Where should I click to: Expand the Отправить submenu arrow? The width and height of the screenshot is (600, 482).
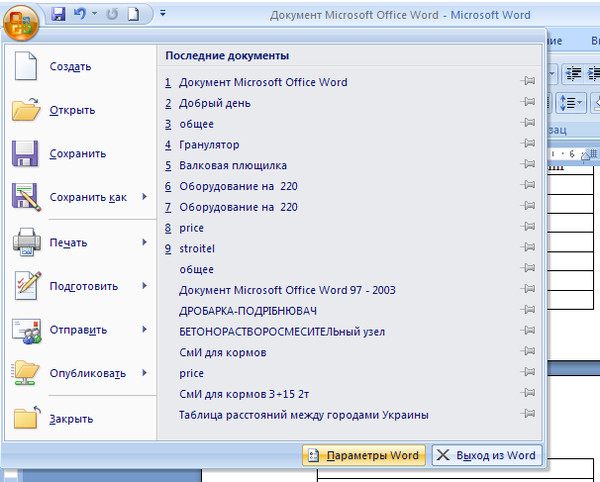(x=145, y=329)
